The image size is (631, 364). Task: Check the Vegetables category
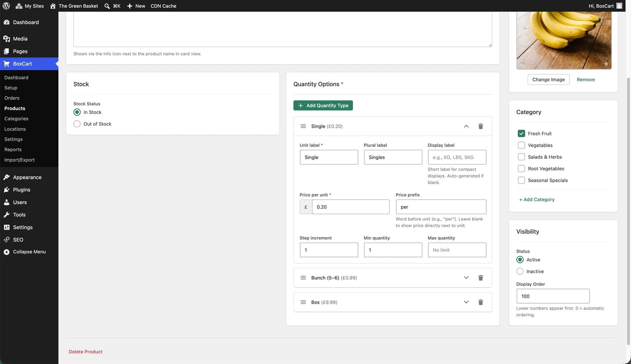point(521,145)
